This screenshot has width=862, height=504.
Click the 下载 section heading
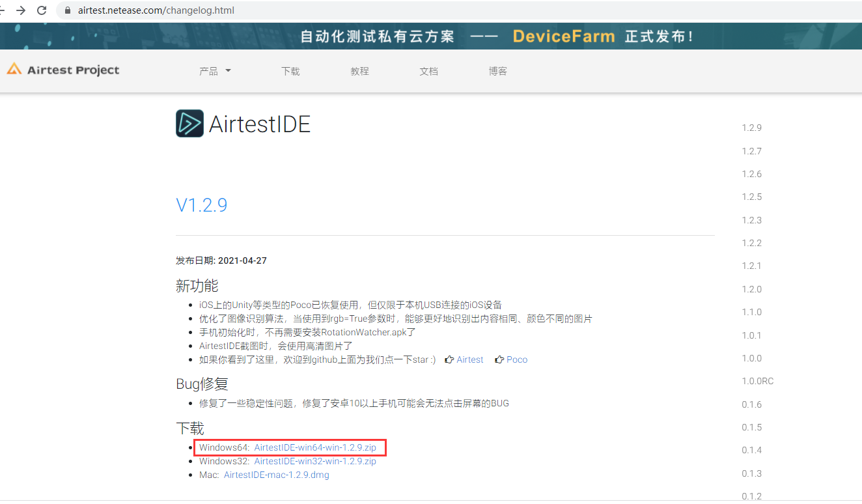190,428
